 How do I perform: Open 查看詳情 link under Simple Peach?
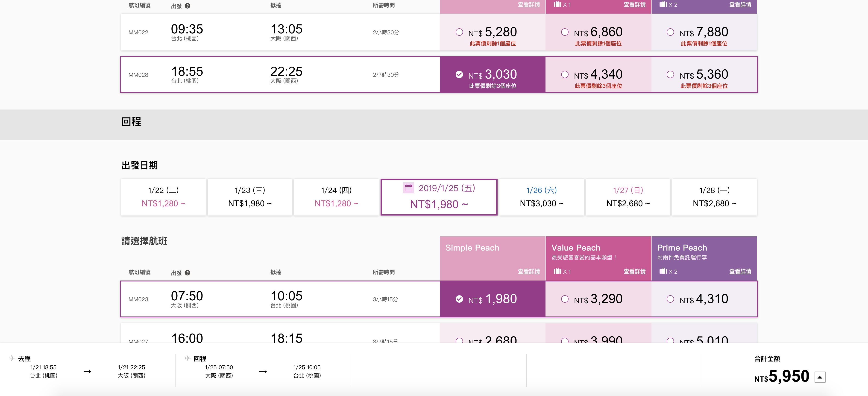pos(529,271)
